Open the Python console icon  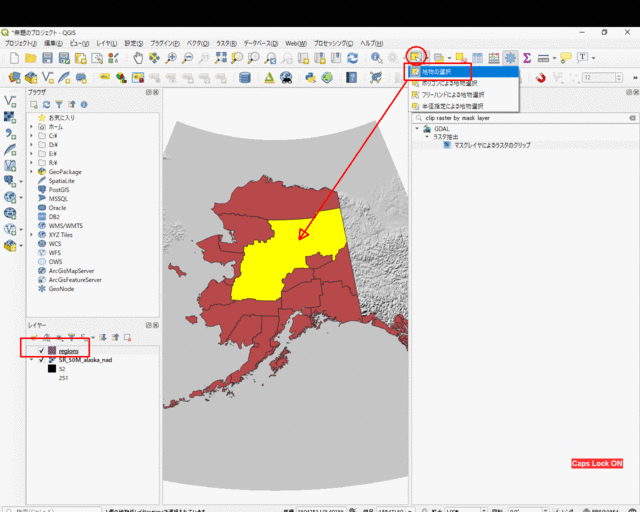[x=311, y=77]
